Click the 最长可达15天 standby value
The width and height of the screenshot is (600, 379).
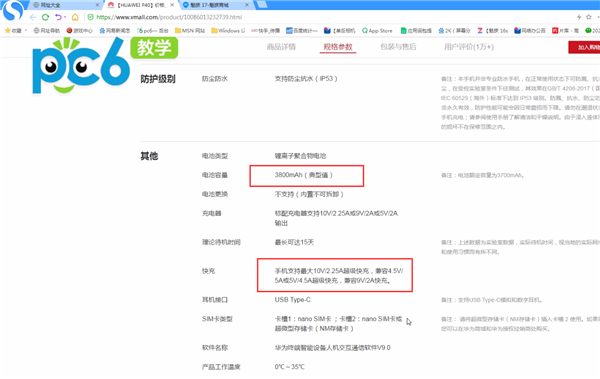294,242
